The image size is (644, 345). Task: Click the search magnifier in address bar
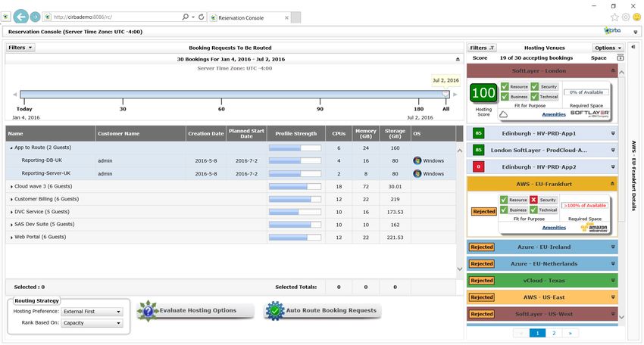click(x=185, y=17)
